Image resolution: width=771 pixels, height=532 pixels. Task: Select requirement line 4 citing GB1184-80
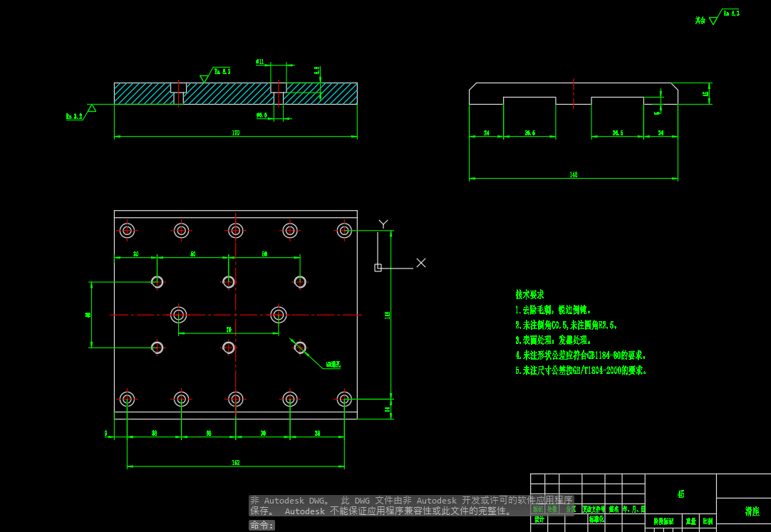pyautogui.click(x=580, y=355)
